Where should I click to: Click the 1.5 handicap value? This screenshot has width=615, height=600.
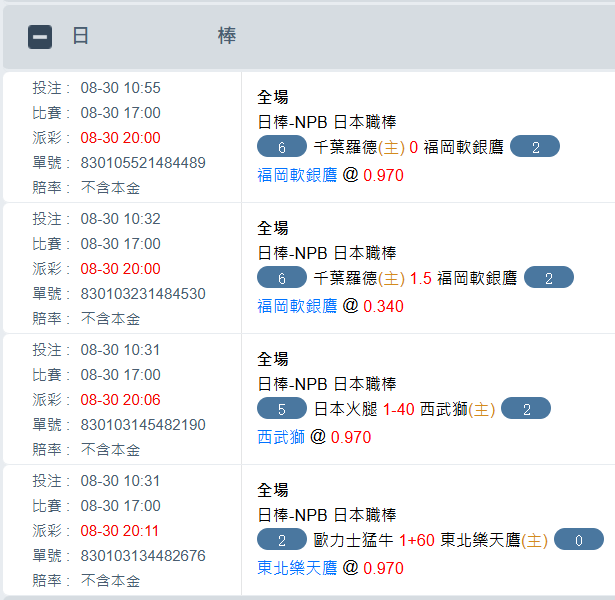point(420,278)
